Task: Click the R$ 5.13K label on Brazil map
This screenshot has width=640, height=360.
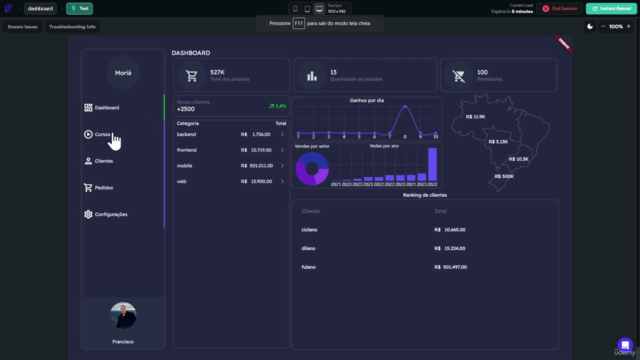Action: tap(498, 142)
